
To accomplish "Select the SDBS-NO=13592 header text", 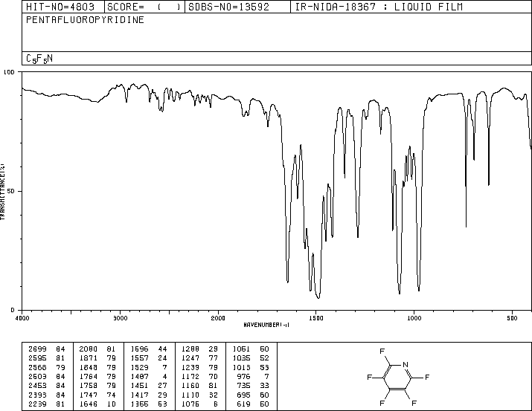I will tap(228, 7).
